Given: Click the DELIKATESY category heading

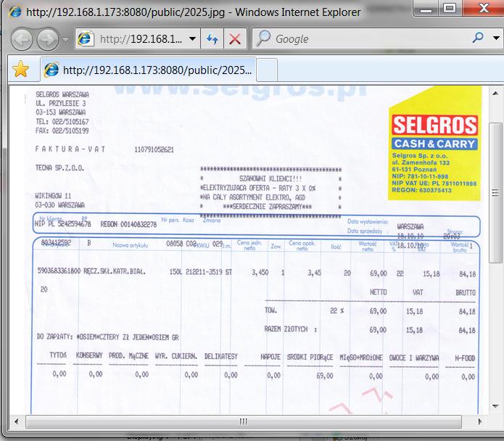Looking at the screenshot, I should [221, 356].
